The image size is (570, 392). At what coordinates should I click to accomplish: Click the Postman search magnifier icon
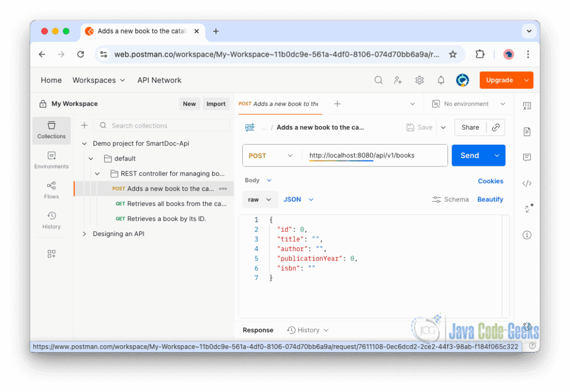pos(379,80)
